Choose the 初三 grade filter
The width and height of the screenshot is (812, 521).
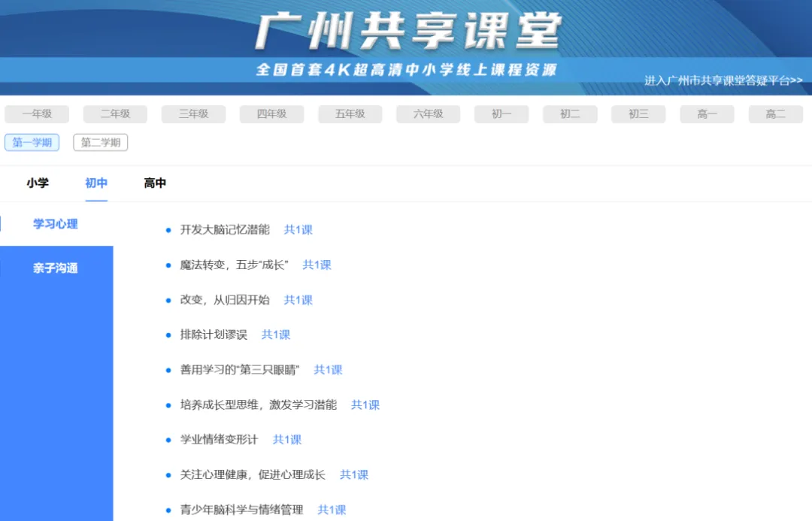[x=638, y=114]
